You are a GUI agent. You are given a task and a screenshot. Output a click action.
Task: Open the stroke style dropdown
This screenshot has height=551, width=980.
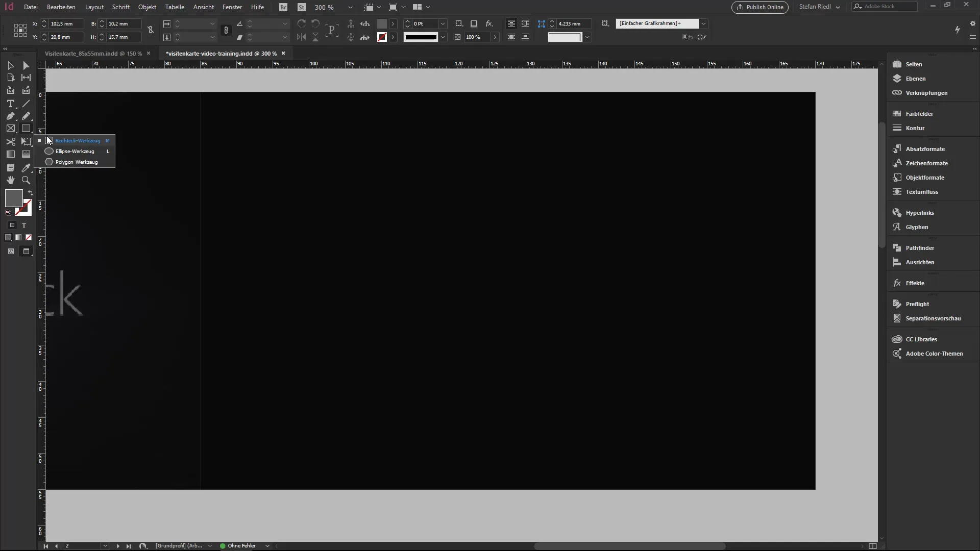(x=443, y=37)
